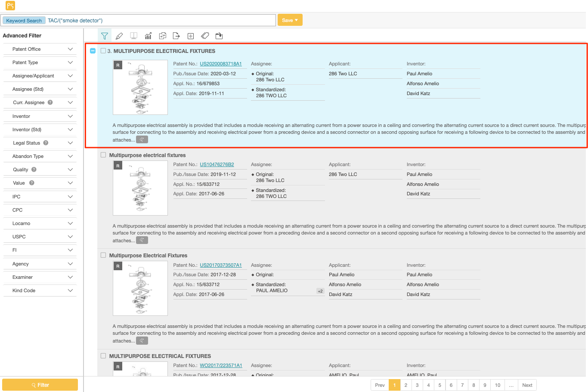Click the orange PS app logo

coord(10,6)
